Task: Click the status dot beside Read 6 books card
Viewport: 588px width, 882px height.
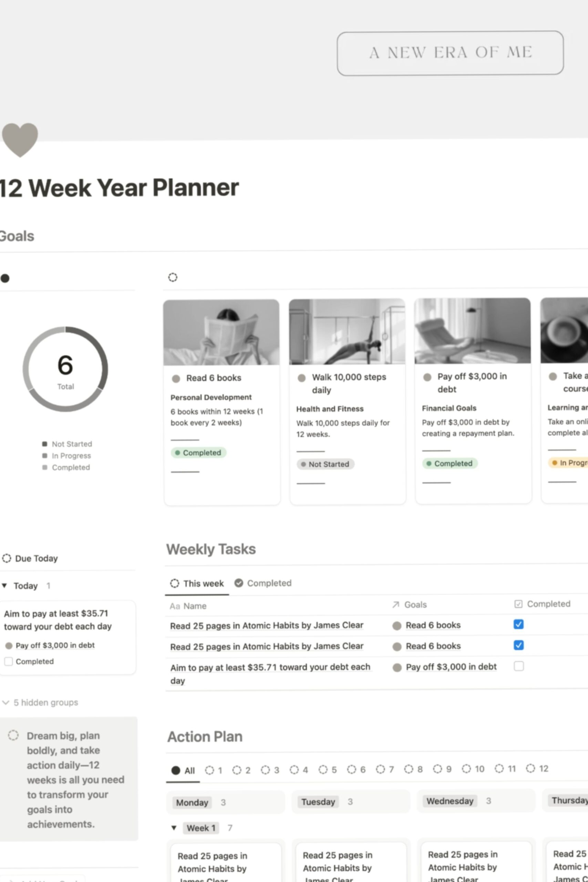Action: pos(176,378)
